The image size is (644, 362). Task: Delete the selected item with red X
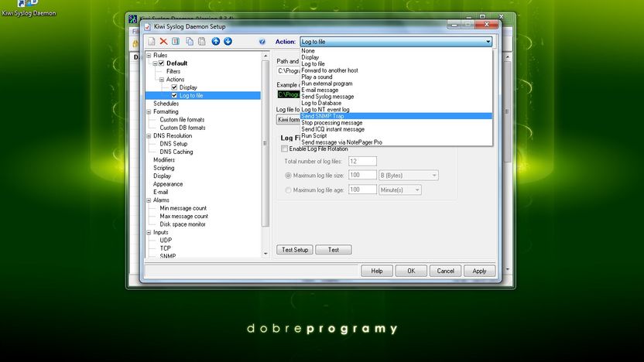point(163,41)
